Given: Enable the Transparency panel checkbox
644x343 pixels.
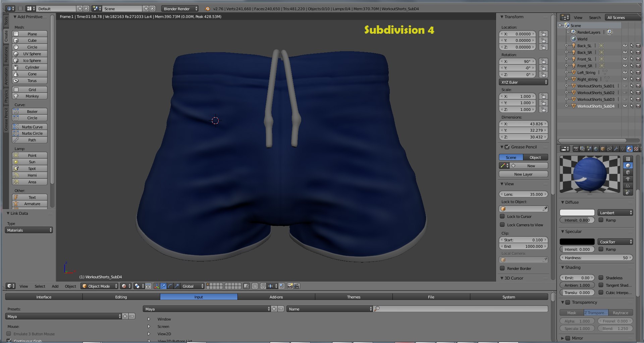Looking at the screenshot, I should (568, 302).
